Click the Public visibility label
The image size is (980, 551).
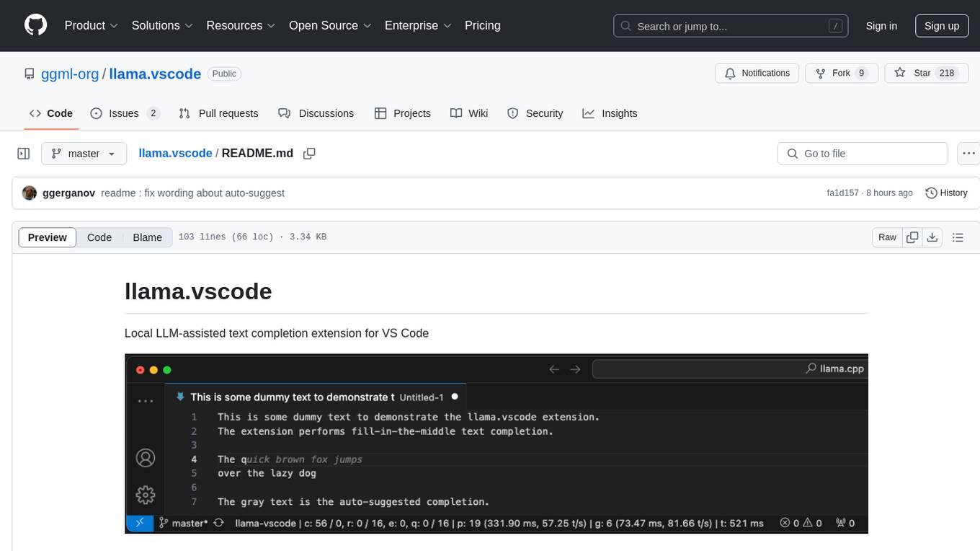coord(224,74)
